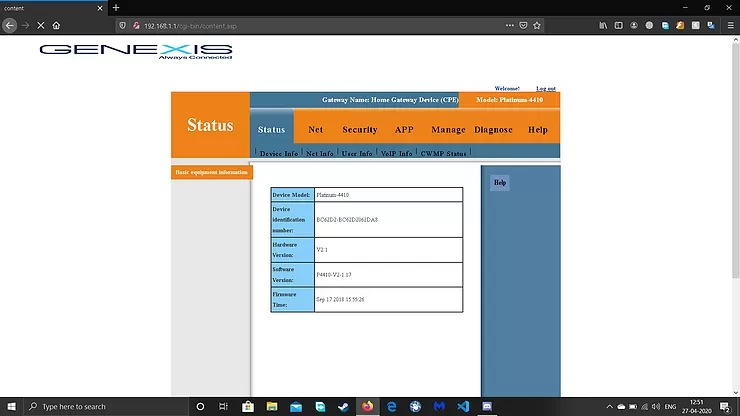This screenshot has height=416, width=740.
Task: Click the page vertical scrollbar
Action: coord(735,161)
